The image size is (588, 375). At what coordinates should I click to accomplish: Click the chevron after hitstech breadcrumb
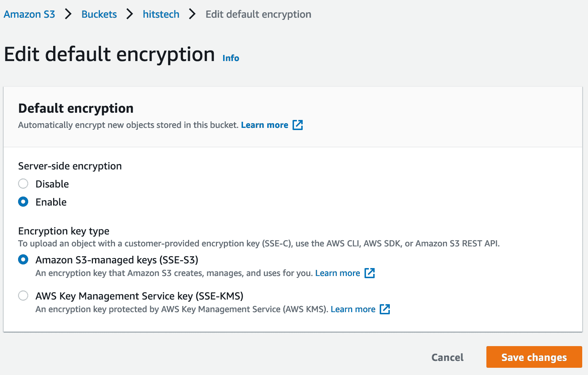click(x=192, y=14)
